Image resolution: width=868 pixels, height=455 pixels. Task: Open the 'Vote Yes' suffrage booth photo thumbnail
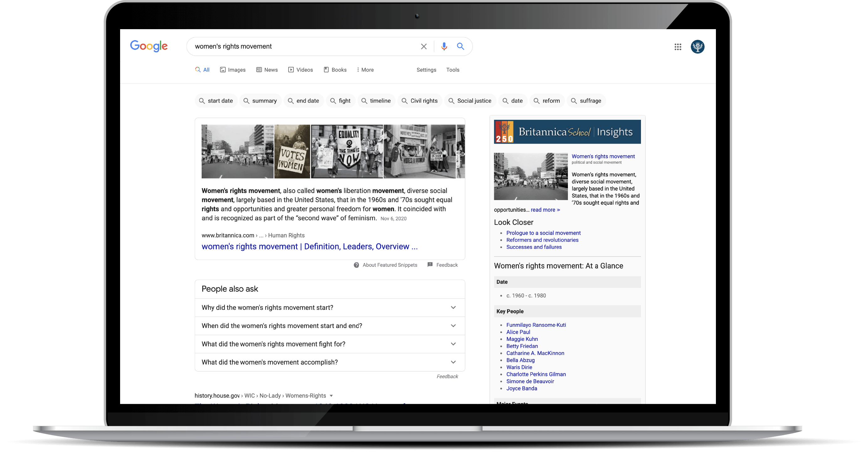coord(420,151)
